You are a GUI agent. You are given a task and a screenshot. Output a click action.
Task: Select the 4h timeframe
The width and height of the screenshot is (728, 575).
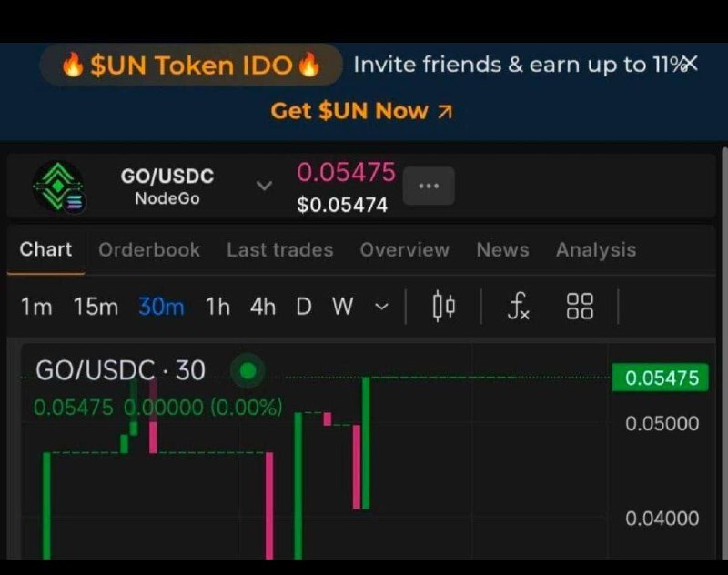coord(263,307)
